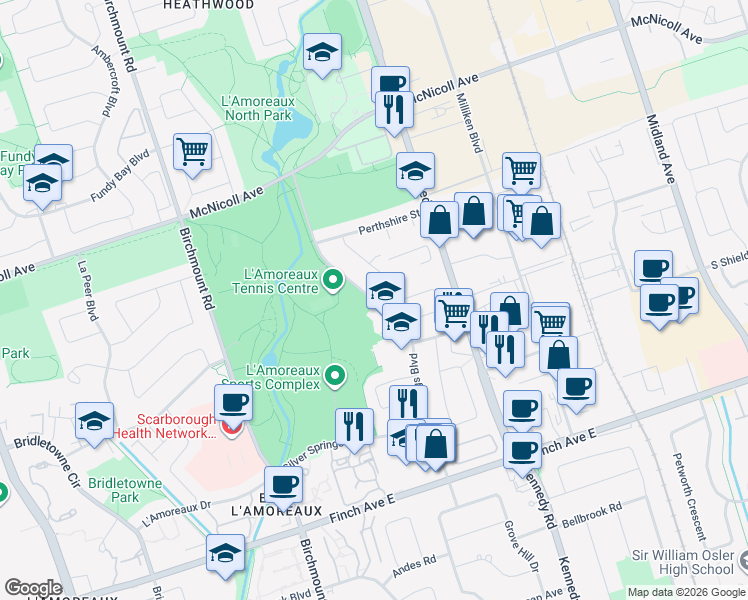Viewport: 748px width, 600px height.
Task: Select the Andes Rd street label
Action: pyautogui.click(x=414, y=566)
